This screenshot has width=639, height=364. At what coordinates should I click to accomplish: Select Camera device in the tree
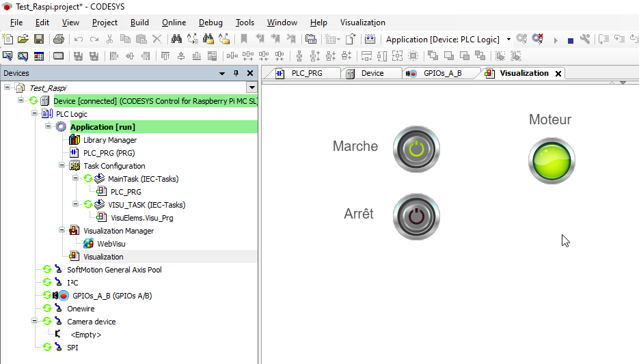[x=91, y=322]
